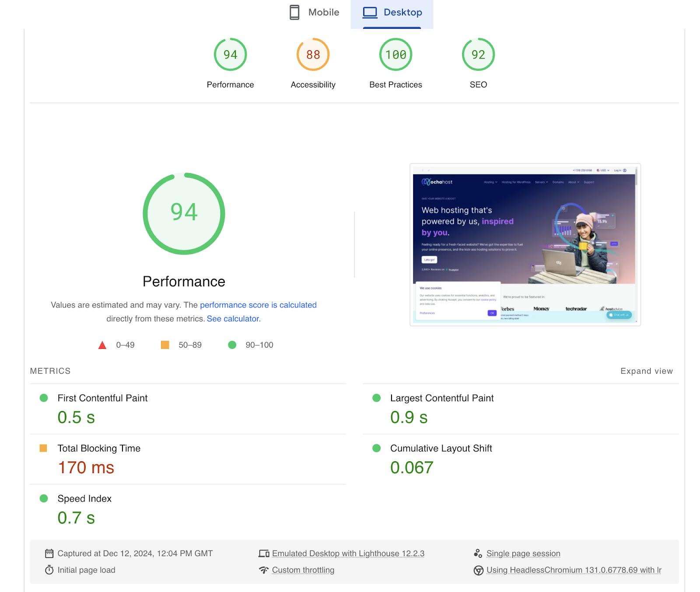Click the green dot beside Cumulative Layout Shift
Viewport: 700px width, 592px height.
click(x=376, y=448)
